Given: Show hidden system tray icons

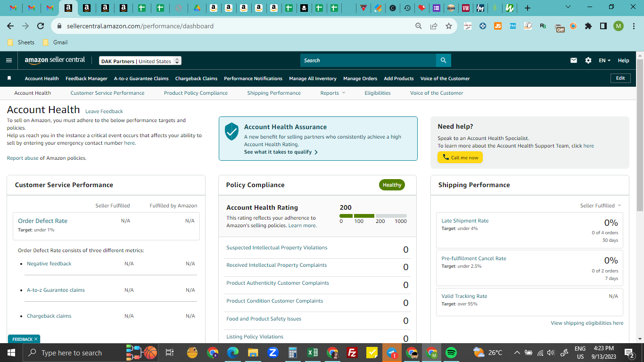Looking at the screenshot, I should coord(517,353).
